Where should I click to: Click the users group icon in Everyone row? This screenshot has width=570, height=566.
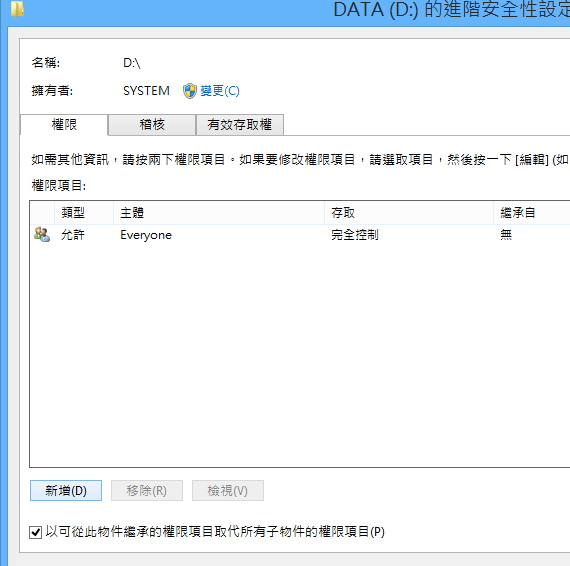42,234
